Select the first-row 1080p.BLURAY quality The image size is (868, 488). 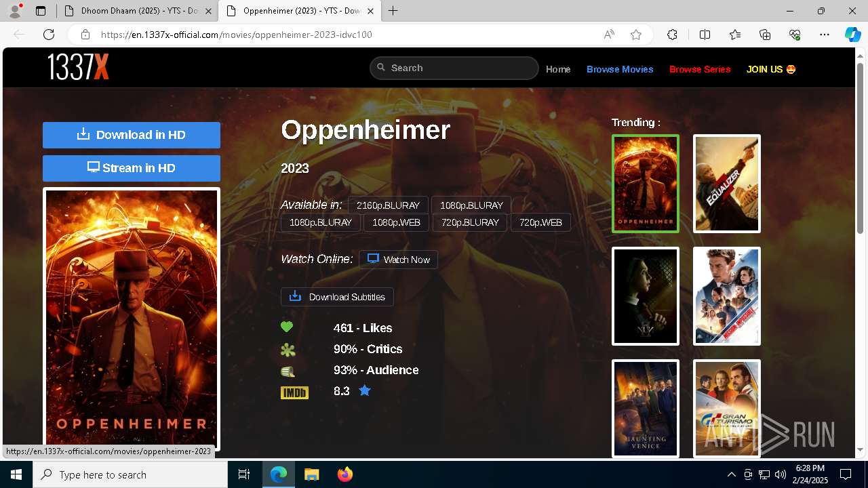(x=471, y=205)
